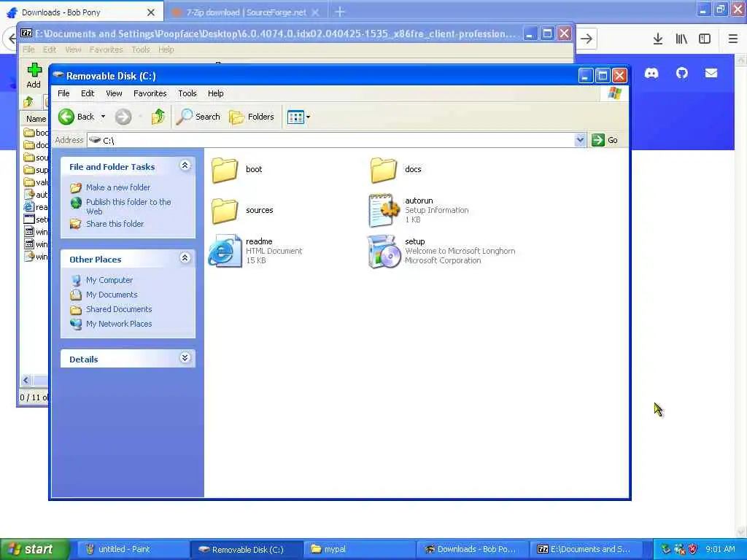747x560 pixels.
Task: Click Make a new folder link
Action: (x=117, y=187)
